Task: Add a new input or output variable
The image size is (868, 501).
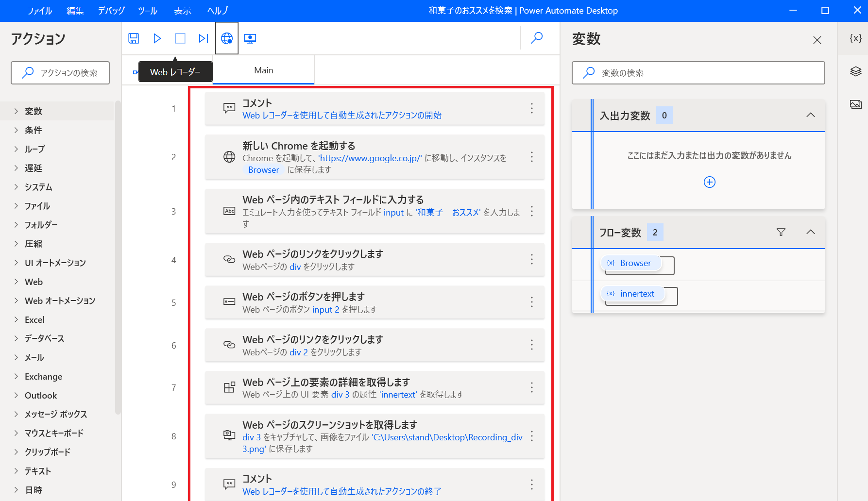Action: 709,182
